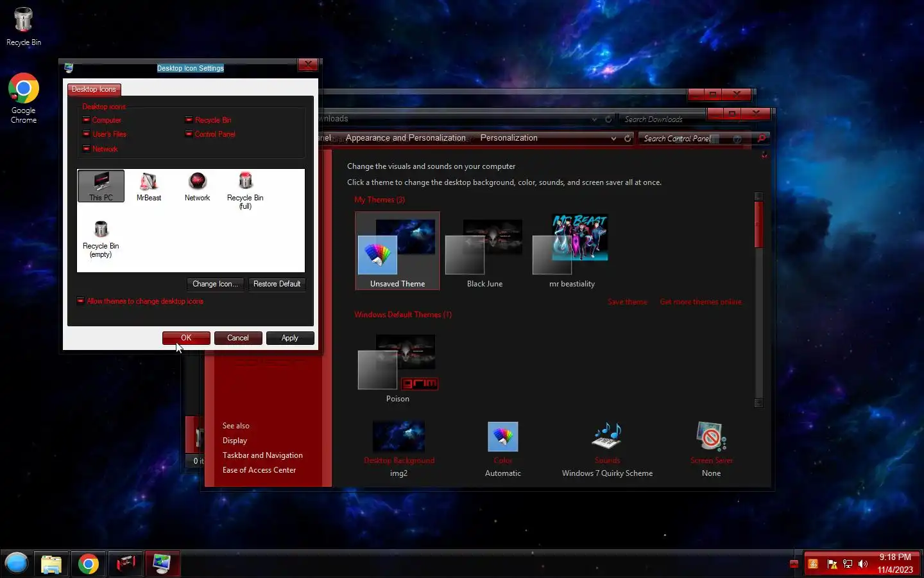924x578 pixels.
Task: Switch to the Desktop Icons tab
Action: (94, 89)
